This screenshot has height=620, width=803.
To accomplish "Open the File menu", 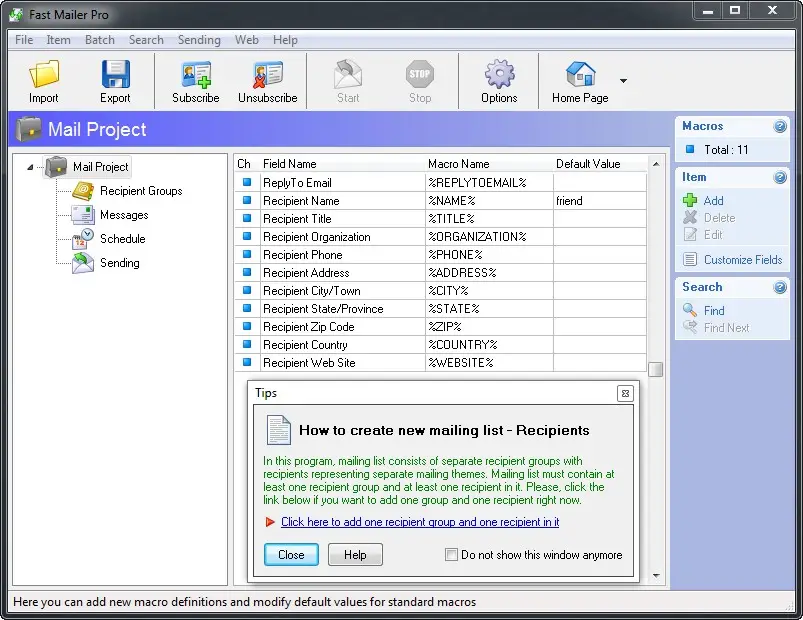I will (24, 40).
